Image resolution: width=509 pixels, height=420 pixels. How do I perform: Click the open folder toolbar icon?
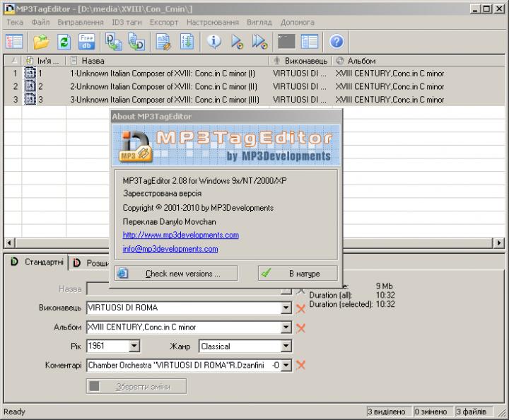(x=42, y=42)
